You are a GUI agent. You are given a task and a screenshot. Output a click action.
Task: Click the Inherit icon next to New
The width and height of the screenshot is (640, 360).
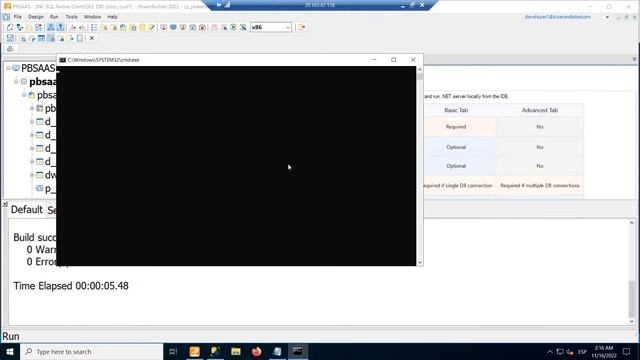[20, 27]
